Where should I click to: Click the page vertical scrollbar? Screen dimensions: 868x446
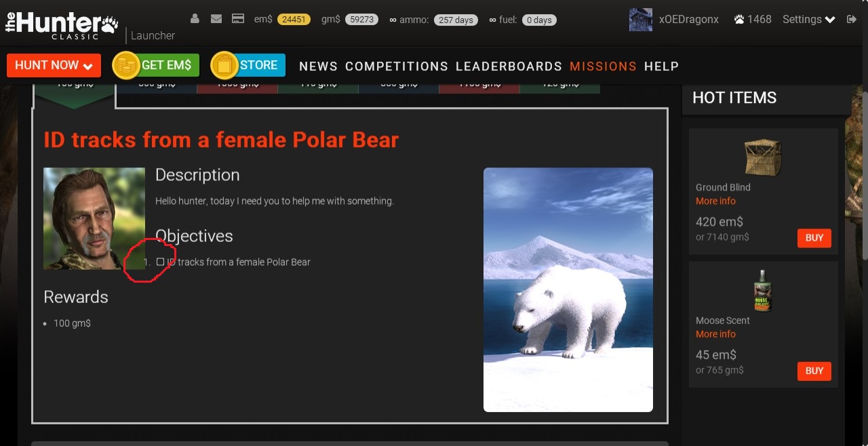point(865,175)
